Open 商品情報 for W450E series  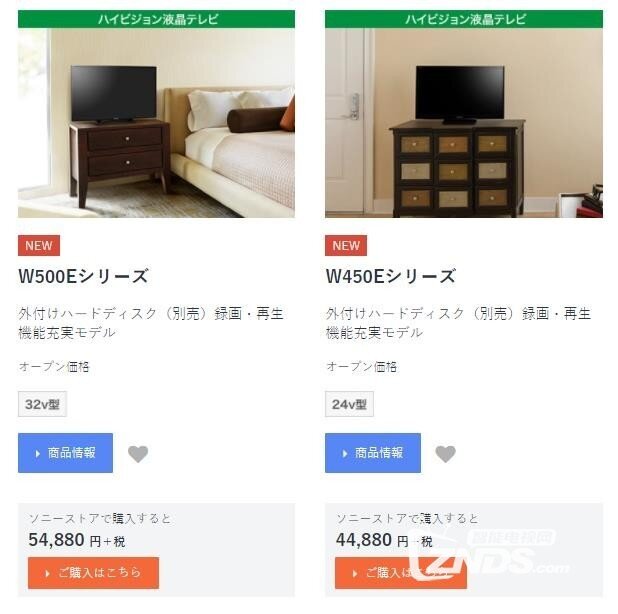[x=373, y=453]
